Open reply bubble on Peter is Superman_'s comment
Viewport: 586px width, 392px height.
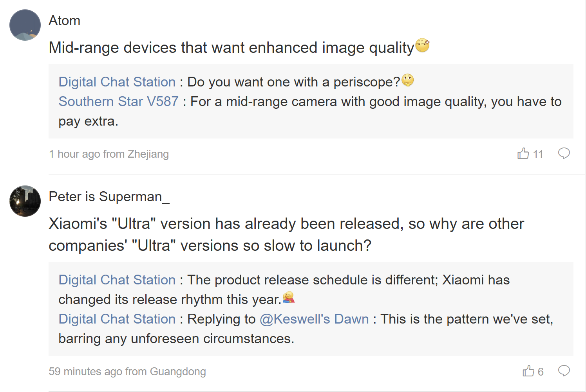(564, 370)
